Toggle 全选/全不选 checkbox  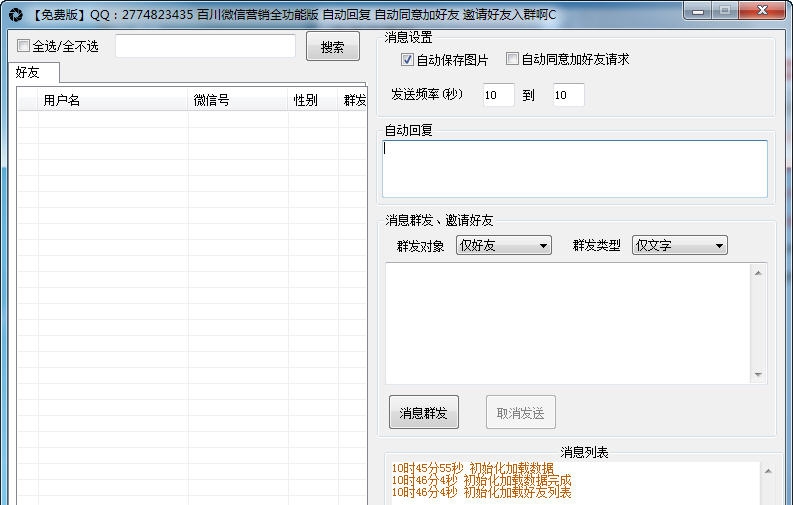click(23, 46)
